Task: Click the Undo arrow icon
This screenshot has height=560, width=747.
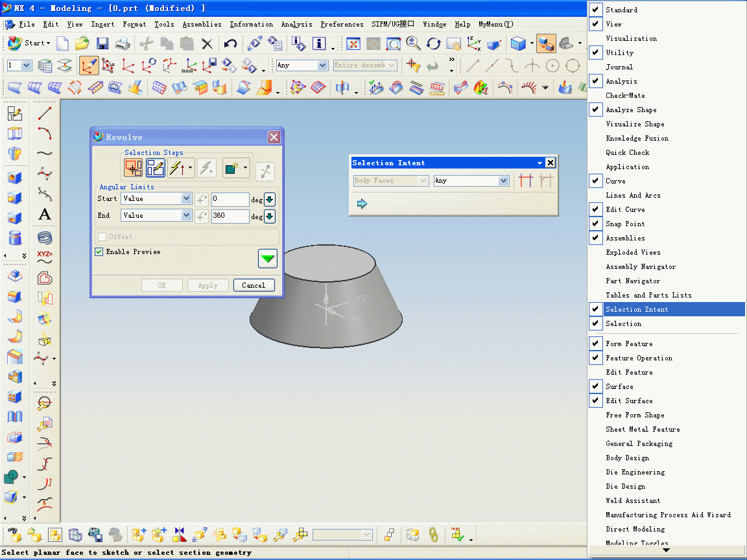Action: pyautogui.click(x=230, y=43)
